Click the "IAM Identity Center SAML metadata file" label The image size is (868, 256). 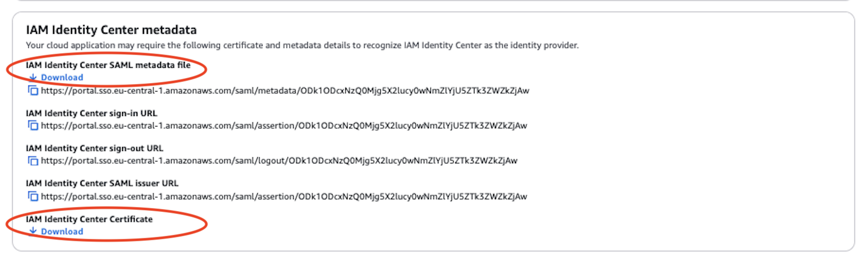coord(108,65)
